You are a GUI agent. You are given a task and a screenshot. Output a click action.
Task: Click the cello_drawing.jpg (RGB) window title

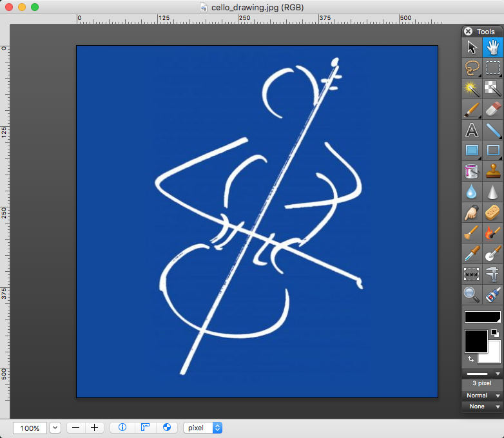[x=257, y=7]
